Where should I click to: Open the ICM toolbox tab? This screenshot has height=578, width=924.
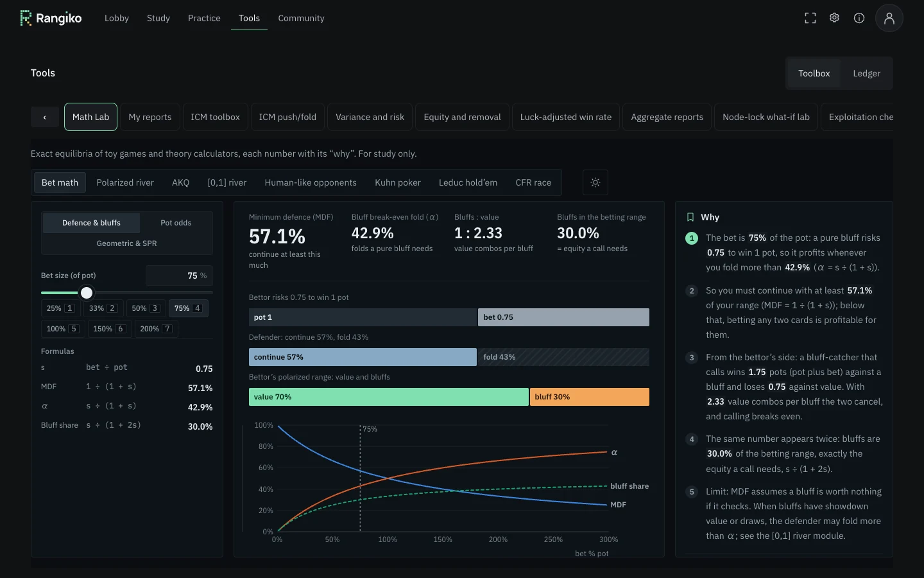point(215,117)
